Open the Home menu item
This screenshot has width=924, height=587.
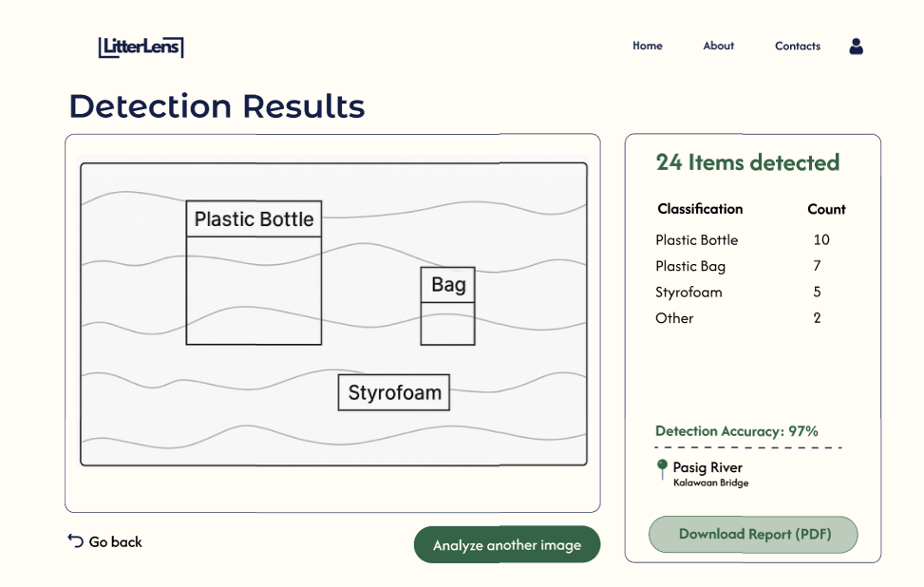(x=648, y=46)
